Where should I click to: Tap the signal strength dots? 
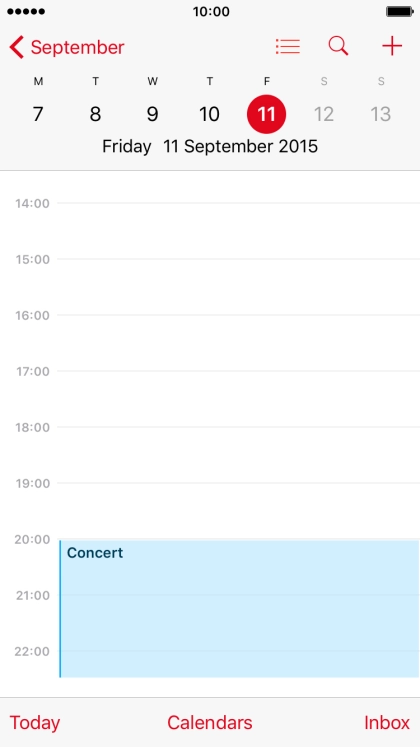click(x=26, y=11)
